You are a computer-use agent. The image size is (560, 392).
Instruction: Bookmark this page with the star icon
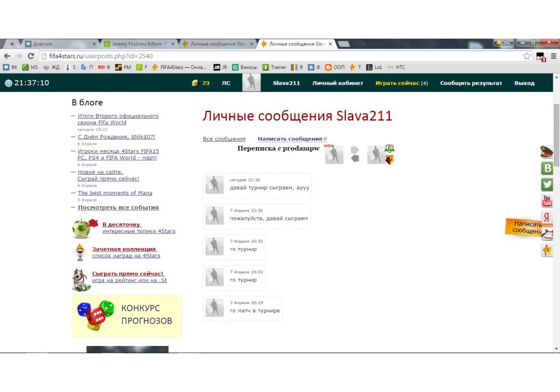pos(527,56)
